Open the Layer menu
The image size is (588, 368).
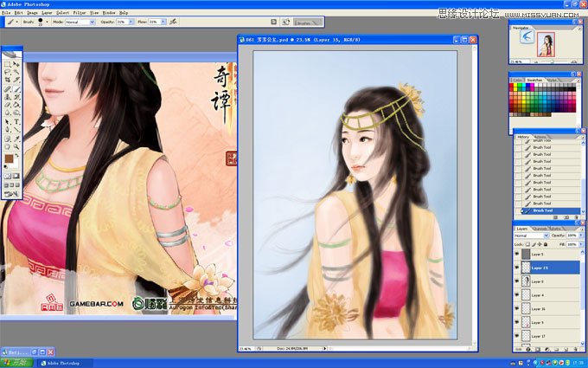coord(47,13)
